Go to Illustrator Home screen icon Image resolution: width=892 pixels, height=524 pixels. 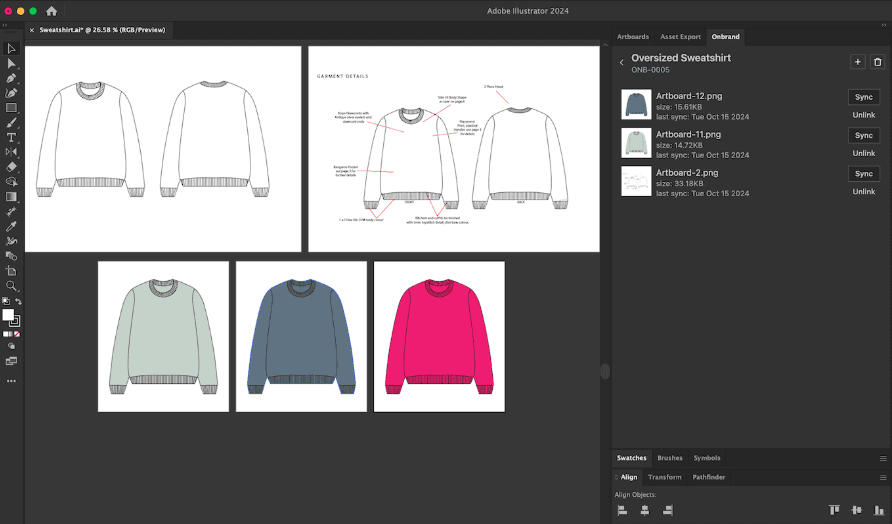coord(51,11)
